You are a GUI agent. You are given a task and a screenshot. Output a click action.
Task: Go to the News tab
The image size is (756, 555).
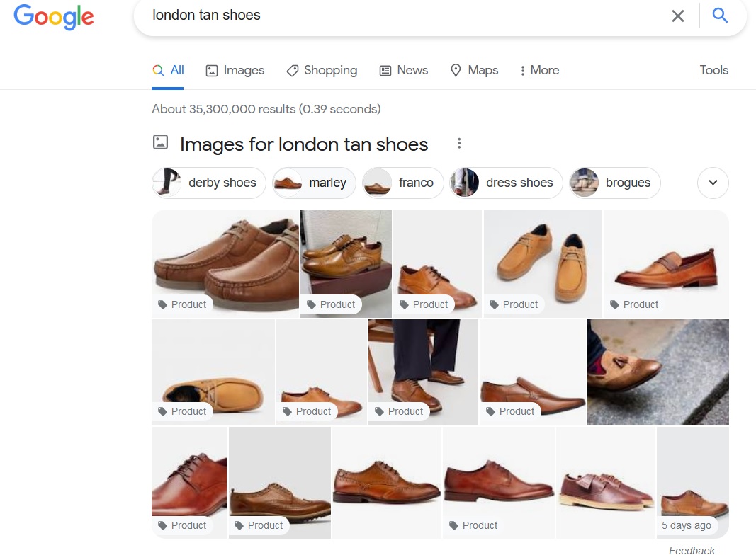point(403,70)
